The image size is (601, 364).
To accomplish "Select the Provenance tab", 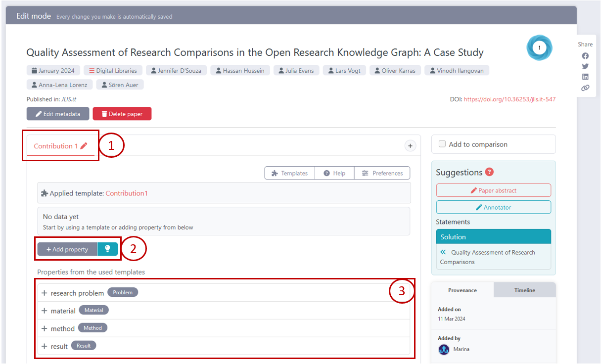I will [x=462, y=290].
